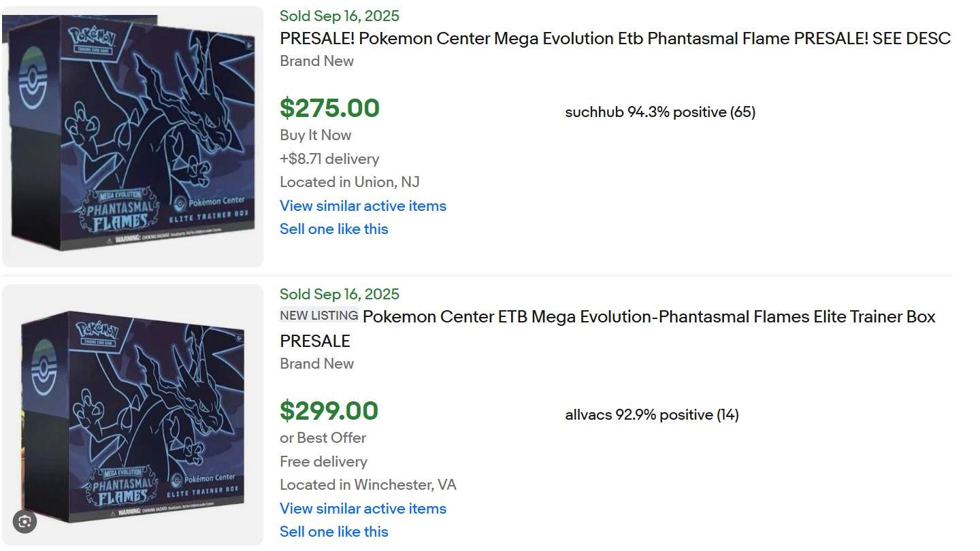Screen dimensions: 980x551
Task: Click the 'or Best Offer' label
Action: click(323, 438)
